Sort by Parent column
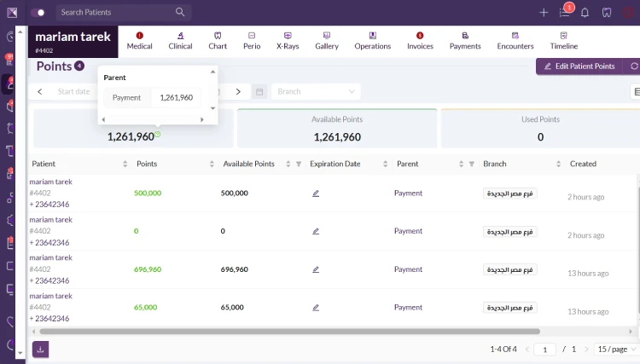 461,164
